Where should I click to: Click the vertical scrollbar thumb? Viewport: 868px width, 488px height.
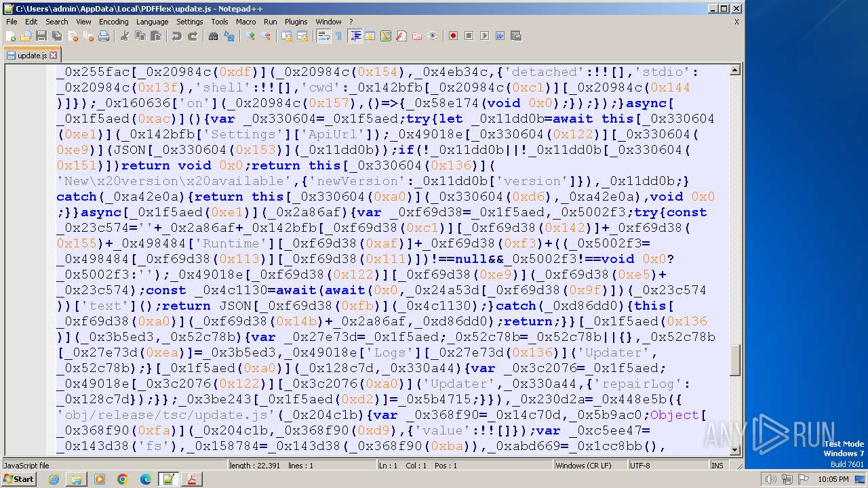click(735, 360)
